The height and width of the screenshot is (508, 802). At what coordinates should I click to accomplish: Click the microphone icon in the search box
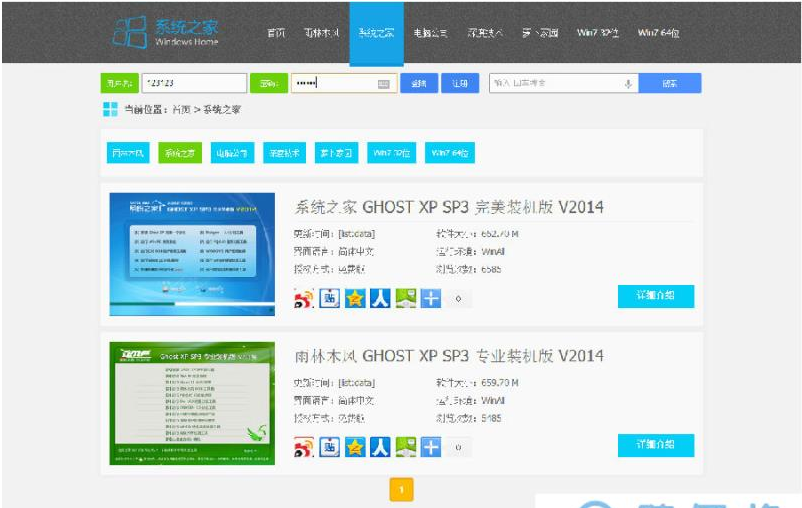628,84
